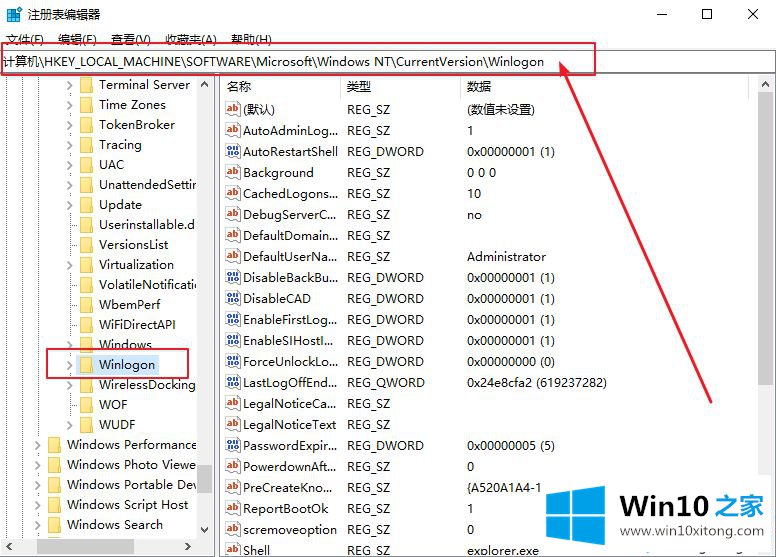Expand the UAC key

tap(69, 165)
